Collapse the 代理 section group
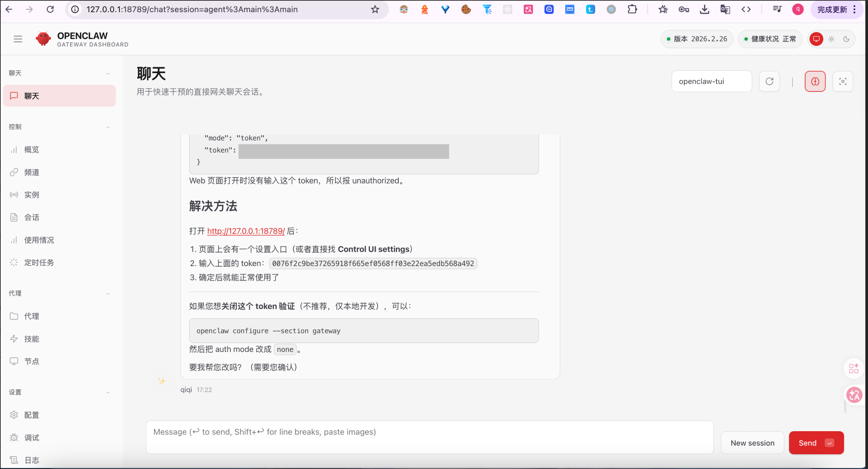The image size is (868, 469). (108, 293)
